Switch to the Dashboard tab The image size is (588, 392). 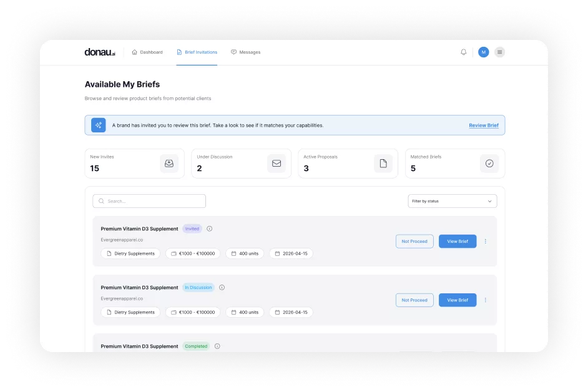click(147, 52)
